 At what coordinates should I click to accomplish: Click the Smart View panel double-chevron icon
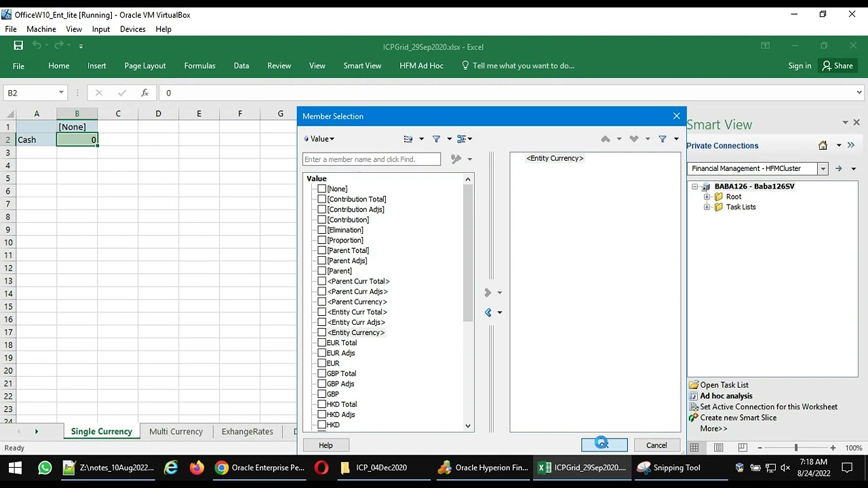(851, 146)
